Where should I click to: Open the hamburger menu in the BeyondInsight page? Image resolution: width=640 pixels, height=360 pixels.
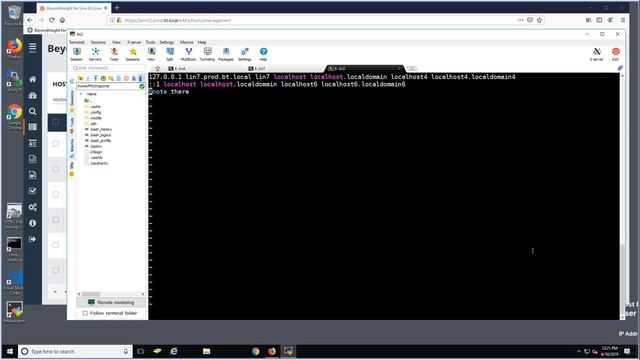[x=33, y=48]
